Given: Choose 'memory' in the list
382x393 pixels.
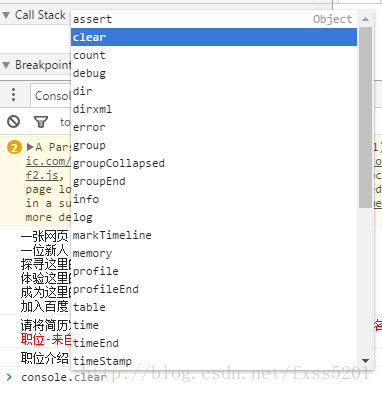Looking at the screenshot, I should (x=214, y=253).
